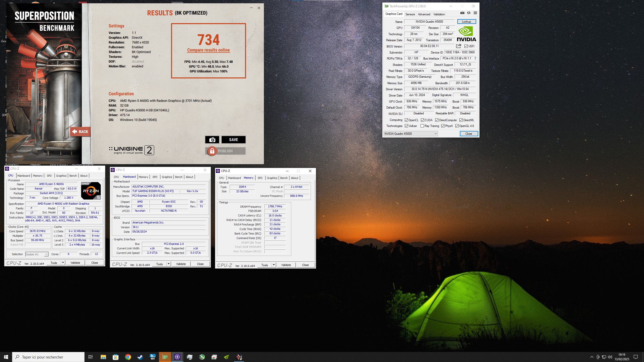Toggle the DirectCompute checkbox
The image size is (644, 362).
437,120
